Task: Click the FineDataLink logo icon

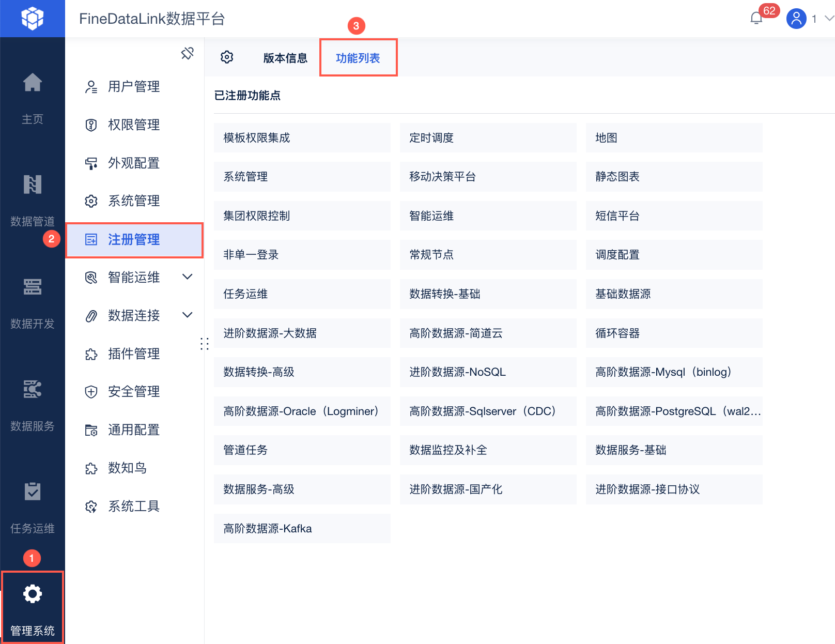Action: click(33, 19)
